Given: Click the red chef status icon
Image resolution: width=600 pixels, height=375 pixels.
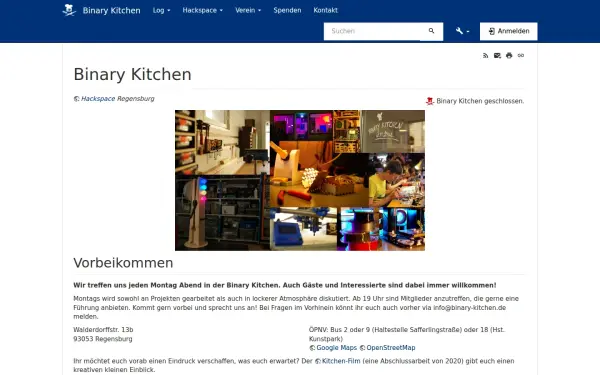Looking at the screenshot, I should pyautogui.click(x=430, y=101).
